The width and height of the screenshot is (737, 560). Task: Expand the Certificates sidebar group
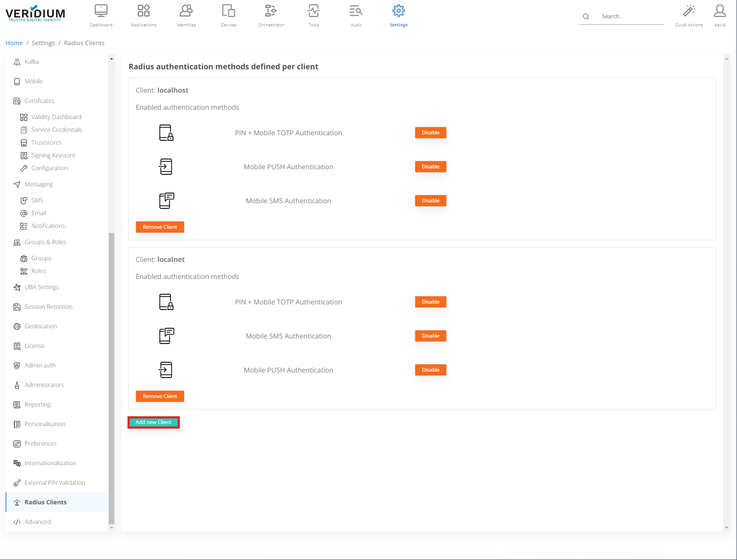(40, 101)
